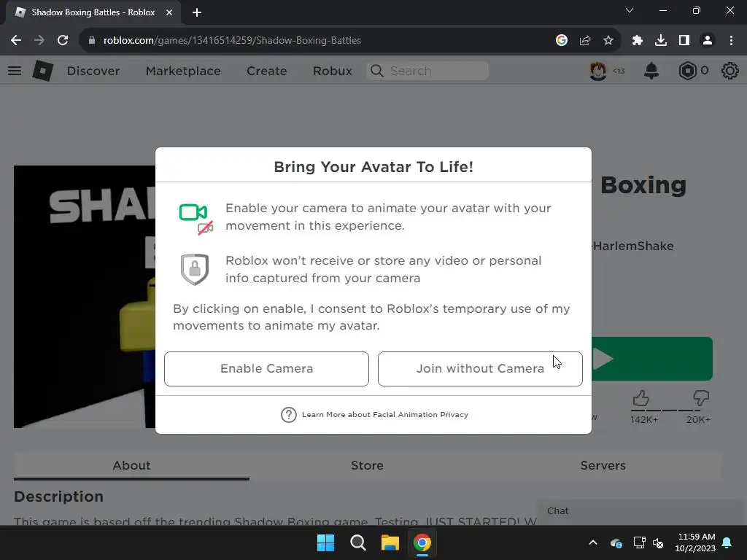Open Chrome downloads
747x560 pixels.
[661, 41]
